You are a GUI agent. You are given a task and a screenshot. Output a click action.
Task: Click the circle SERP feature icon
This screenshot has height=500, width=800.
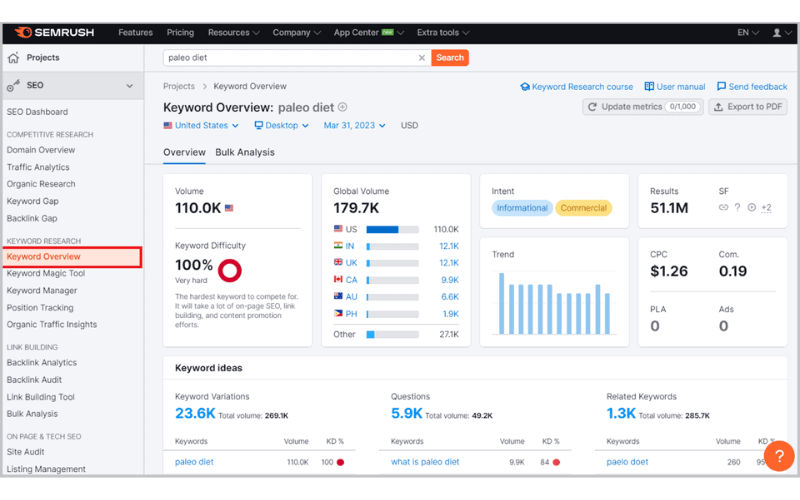752,207
